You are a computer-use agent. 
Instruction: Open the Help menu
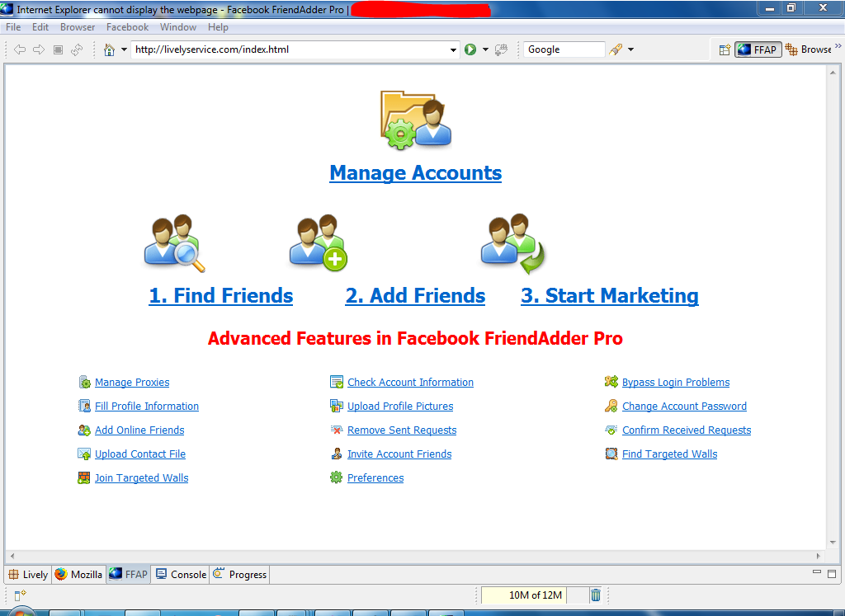(x=218, y=27)
